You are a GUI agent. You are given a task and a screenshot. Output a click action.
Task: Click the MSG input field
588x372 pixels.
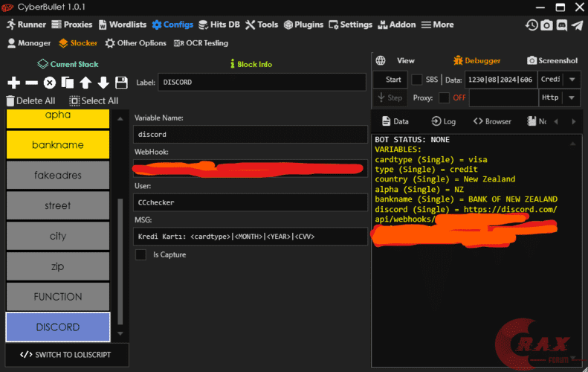pyautogui.click(x=251, y=237)
